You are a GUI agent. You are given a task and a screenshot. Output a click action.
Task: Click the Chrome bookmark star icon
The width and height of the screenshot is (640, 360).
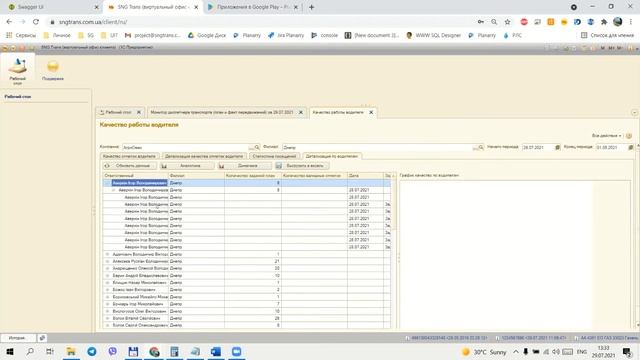507,22
